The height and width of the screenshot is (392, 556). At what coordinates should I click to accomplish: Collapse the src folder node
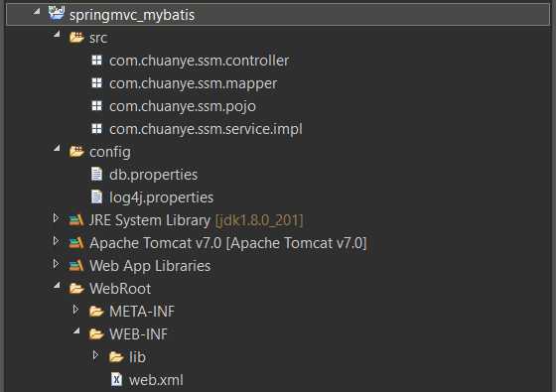tap(57, 35)
